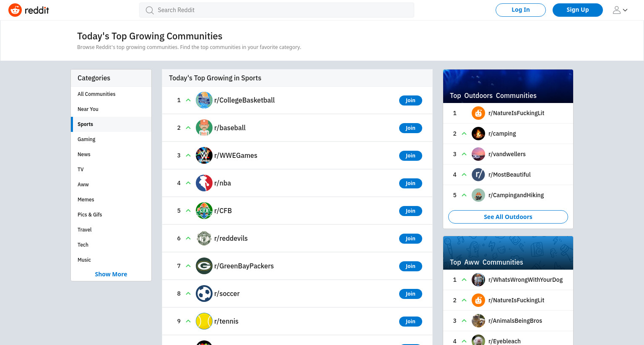This screenshot has width=644, height=345.
Task: Join the r/CFB community
Action: [410, 211]
